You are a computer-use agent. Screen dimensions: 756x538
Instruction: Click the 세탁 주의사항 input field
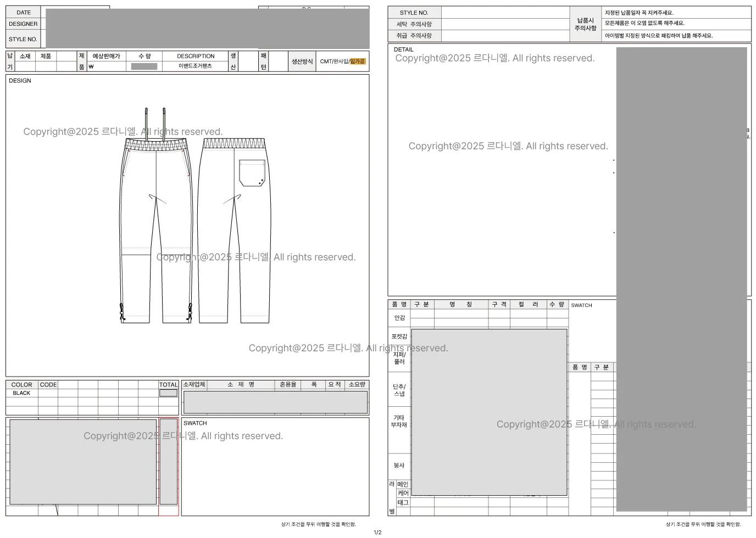point(505,24)
